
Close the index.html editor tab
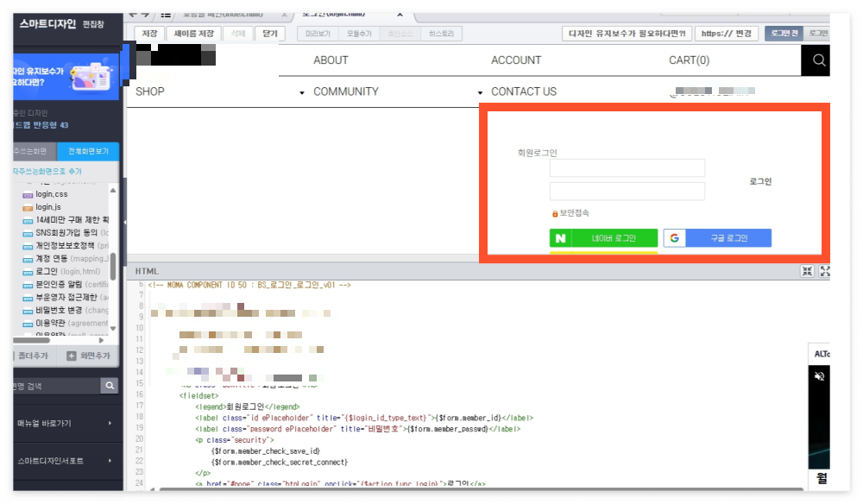[284, 15]
